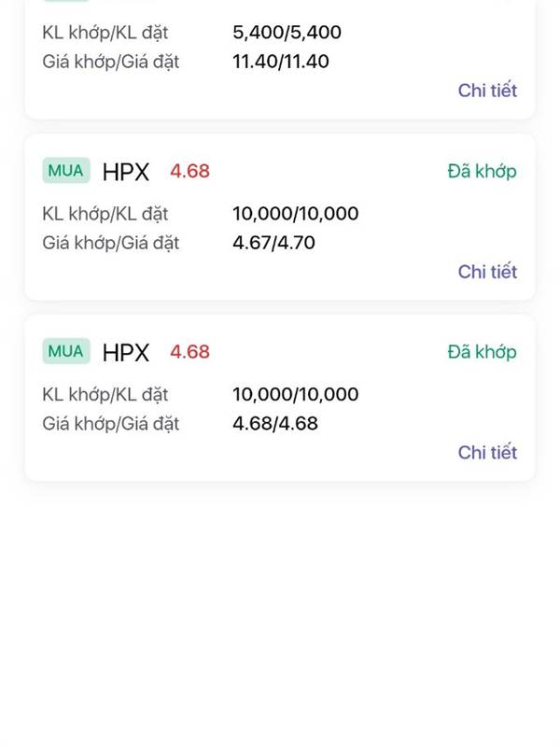
Task: Open Chi tiết for HPX order priced 4.68/4.68
Action: click(x=487, y=452)
